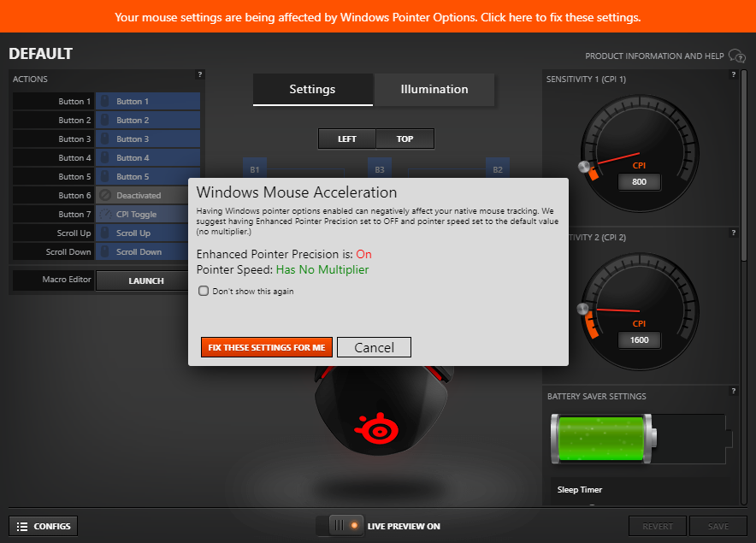Click Battery Saver Settings help question mark

coord(734,391)
